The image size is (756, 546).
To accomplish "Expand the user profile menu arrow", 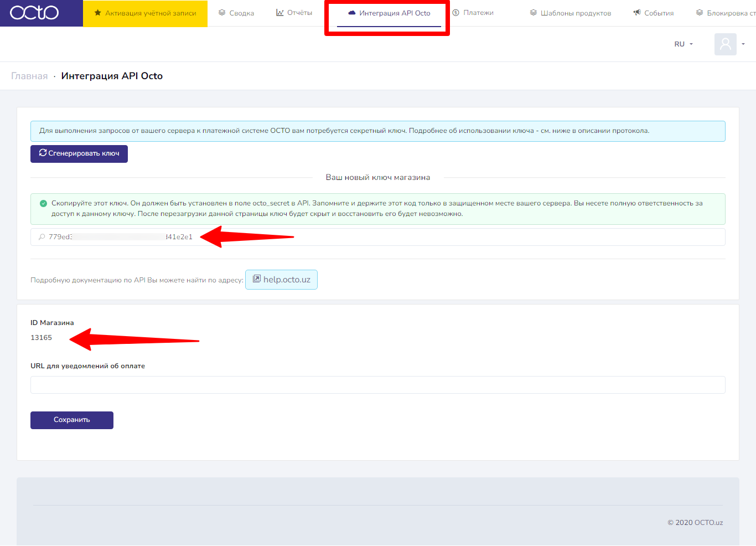I will point(743,44).
